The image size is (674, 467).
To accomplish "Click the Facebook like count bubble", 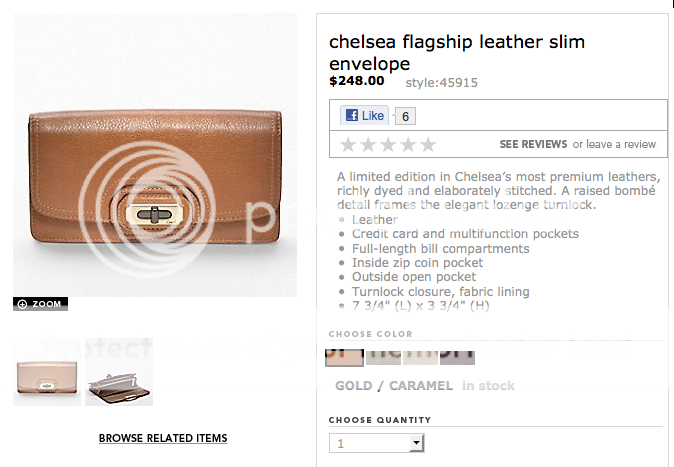I will pyautogui.click(x=405, y=116).
